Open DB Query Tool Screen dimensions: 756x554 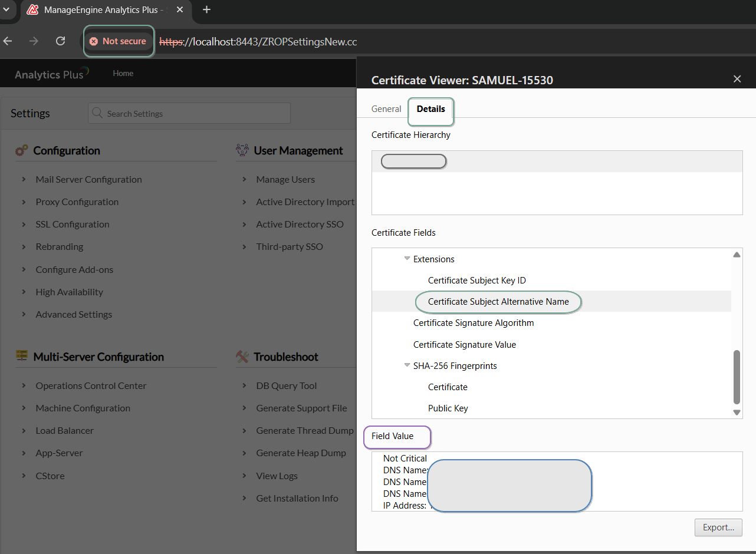287,386
